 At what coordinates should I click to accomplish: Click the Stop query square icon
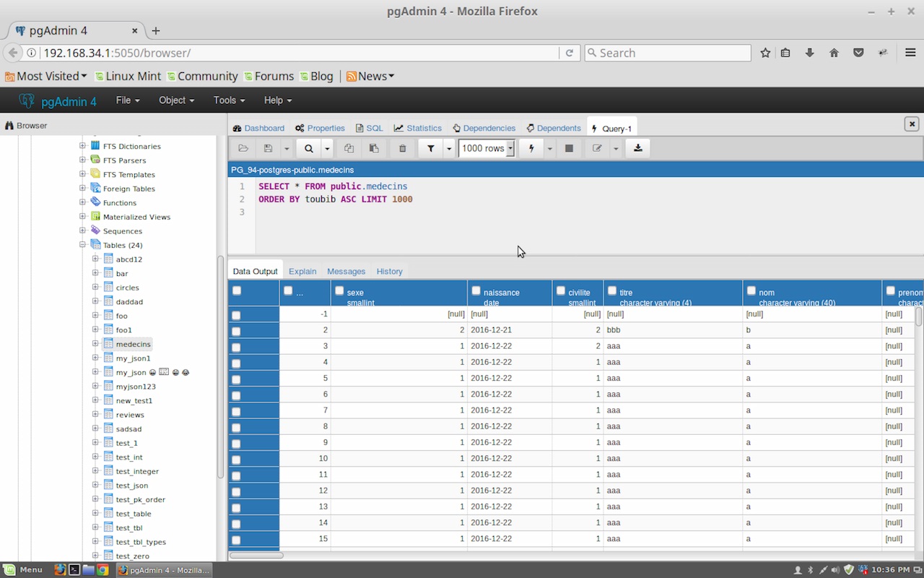point(569,149)
